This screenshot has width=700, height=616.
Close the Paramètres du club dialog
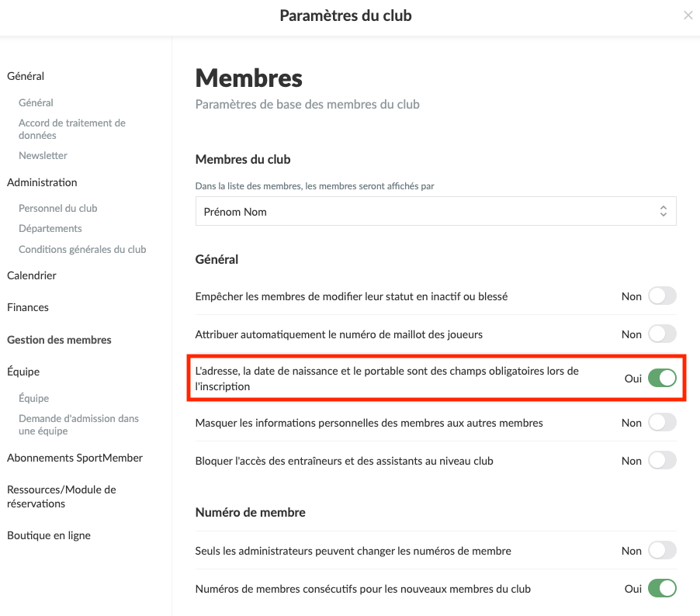[688, 16]
